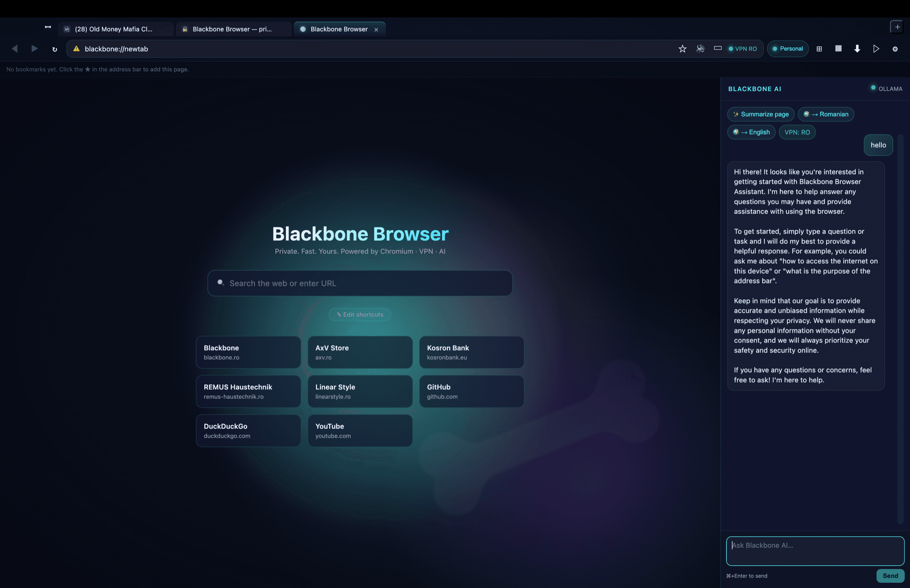
Task: Open the DuckDuckGo shortcut tile
Action: [248, 431]
